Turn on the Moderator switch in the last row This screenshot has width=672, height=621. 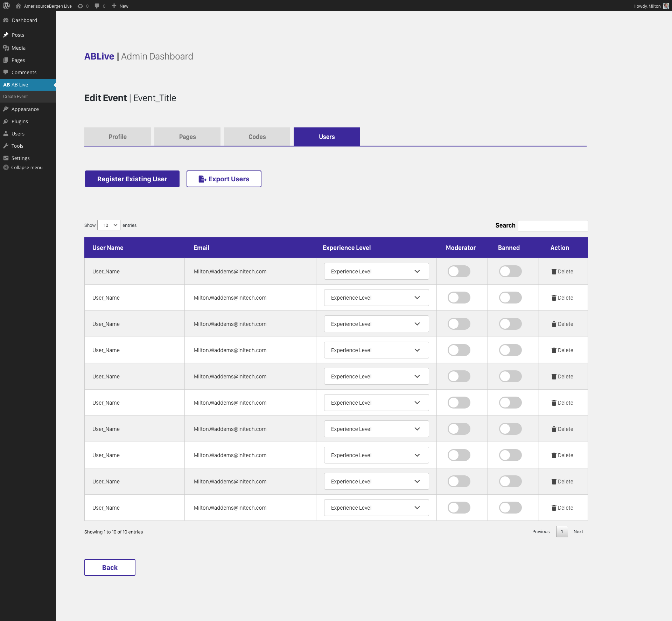point(458,508)
